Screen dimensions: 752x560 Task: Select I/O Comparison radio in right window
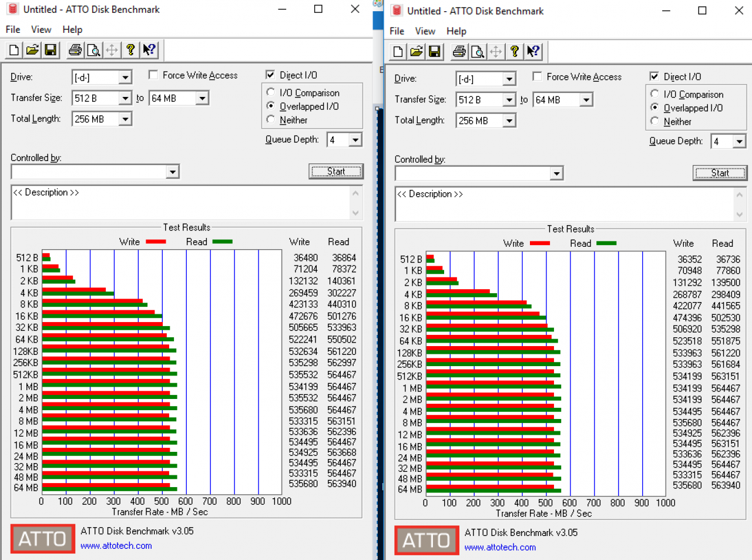point(654,94)
